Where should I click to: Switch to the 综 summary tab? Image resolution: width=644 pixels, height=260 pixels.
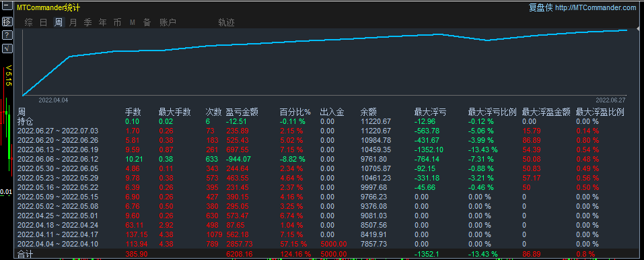pyautogui.click(x=28, y=23)
